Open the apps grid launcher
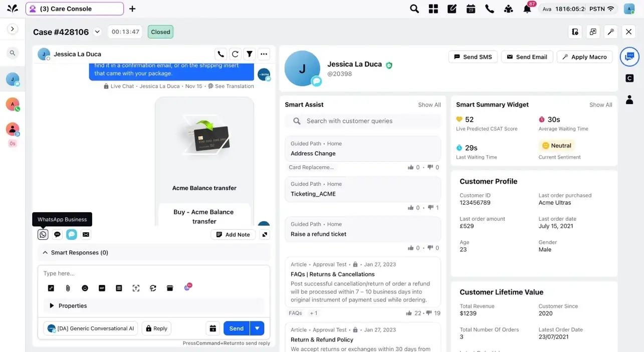The width and height of the screenshot is (644, 352). tap(434, 9)
